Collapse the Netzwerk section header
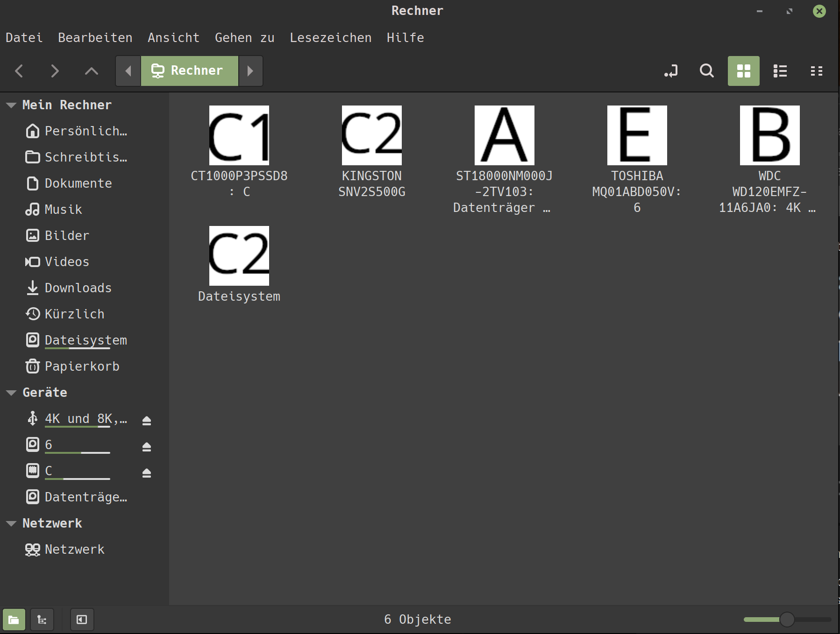This screenshot has height=634, width=840. (x=11, y=523)
